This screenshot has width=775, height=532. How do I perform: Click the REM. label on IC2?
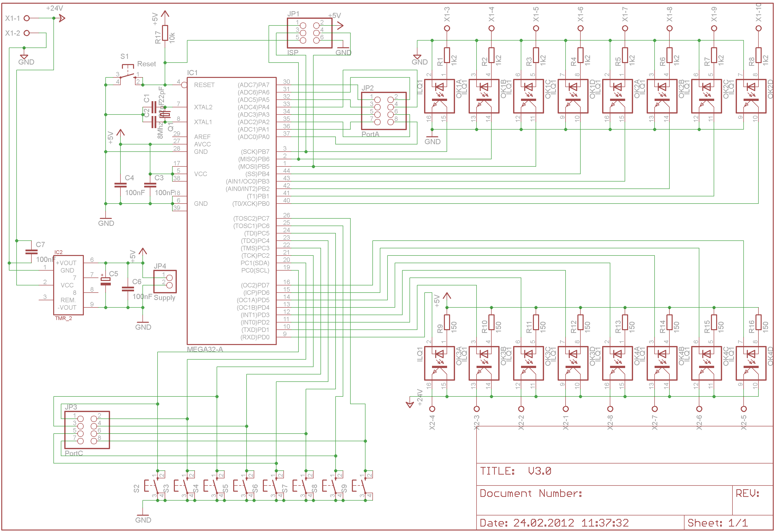tap(68, 300)
